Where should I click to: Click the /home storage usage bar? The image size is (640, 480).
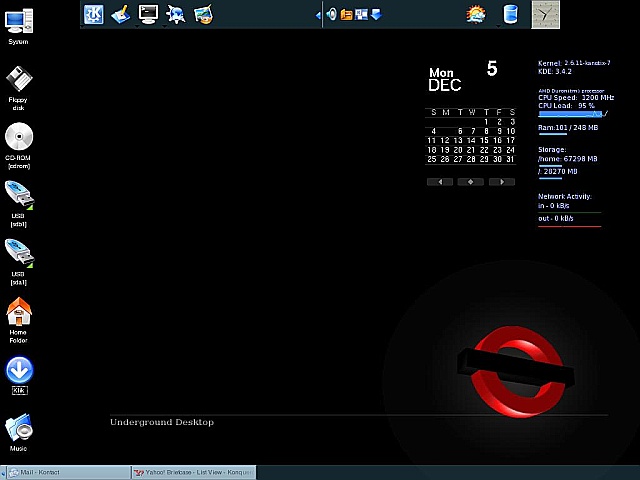[550, 165]
